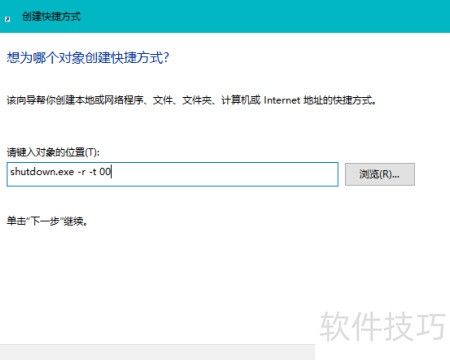This screenshot has height=360, width=450.
Task: Click the shortcut icon in title bar
Action: pyautogui.click(x=7, y=19)
